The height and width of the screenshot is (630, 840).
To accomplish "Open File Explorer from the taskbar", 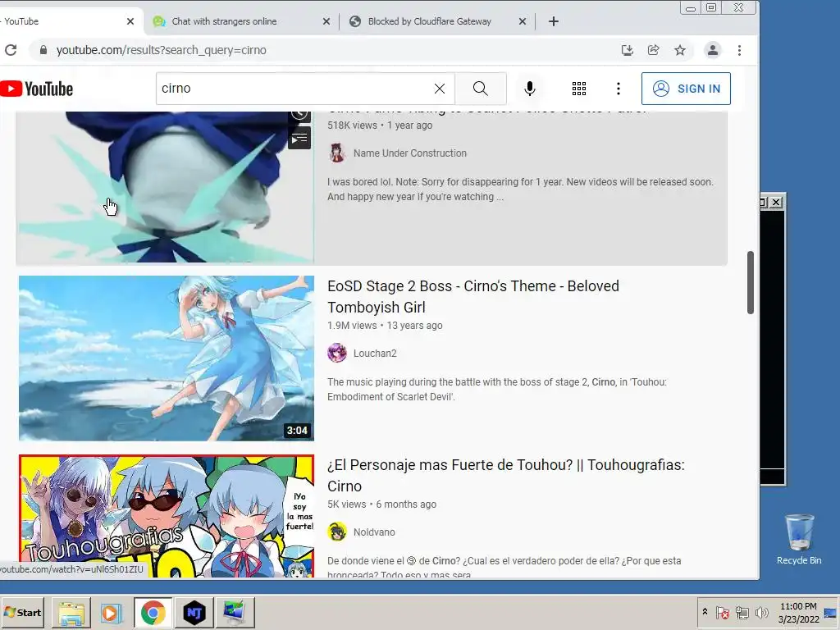I will (x=71, y=612).
